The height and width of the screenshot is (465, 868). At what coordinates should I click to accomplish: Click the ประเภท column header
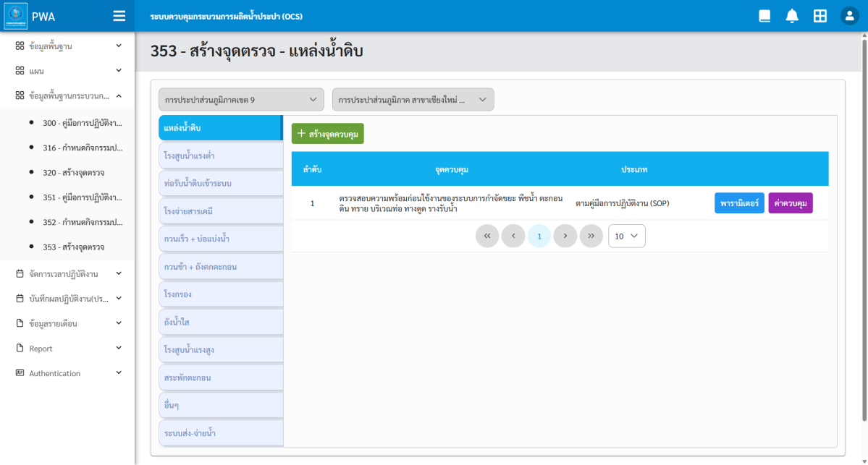coord(634,169)
